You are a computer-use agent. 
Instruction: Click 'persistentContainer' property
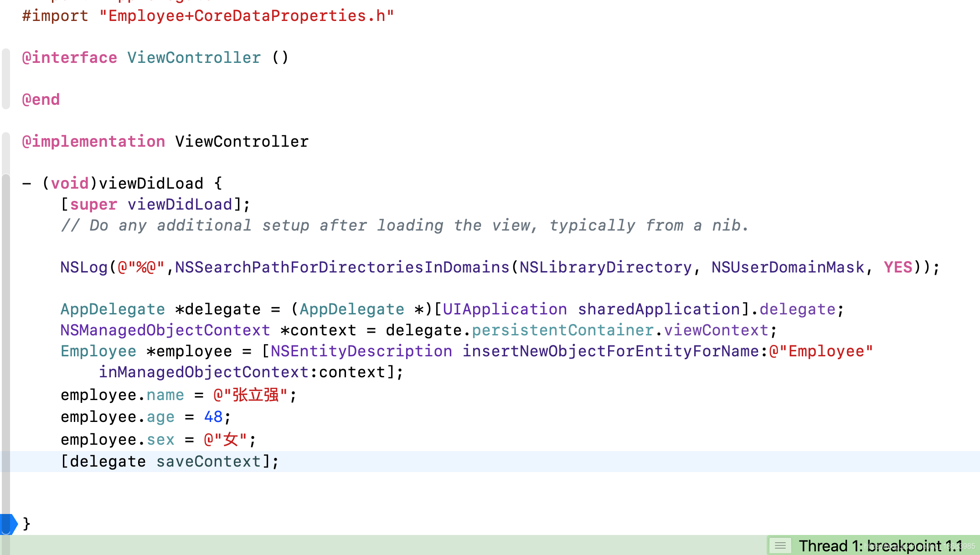pos(563,330)
